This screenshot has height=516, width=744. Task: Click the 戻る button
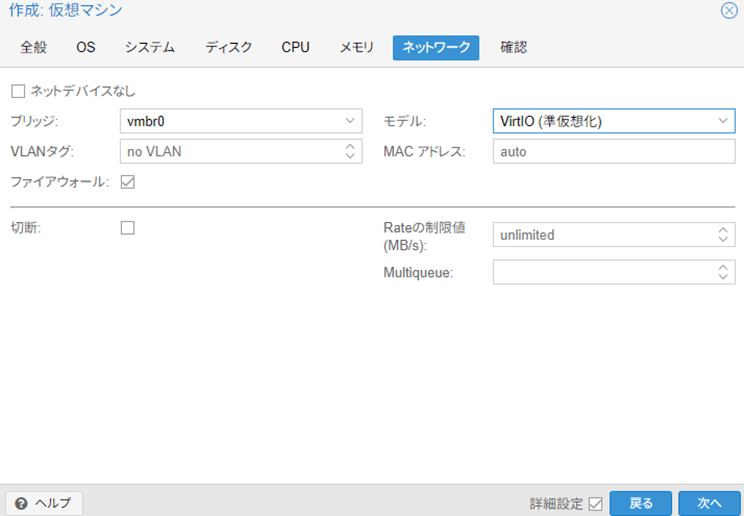641,503
